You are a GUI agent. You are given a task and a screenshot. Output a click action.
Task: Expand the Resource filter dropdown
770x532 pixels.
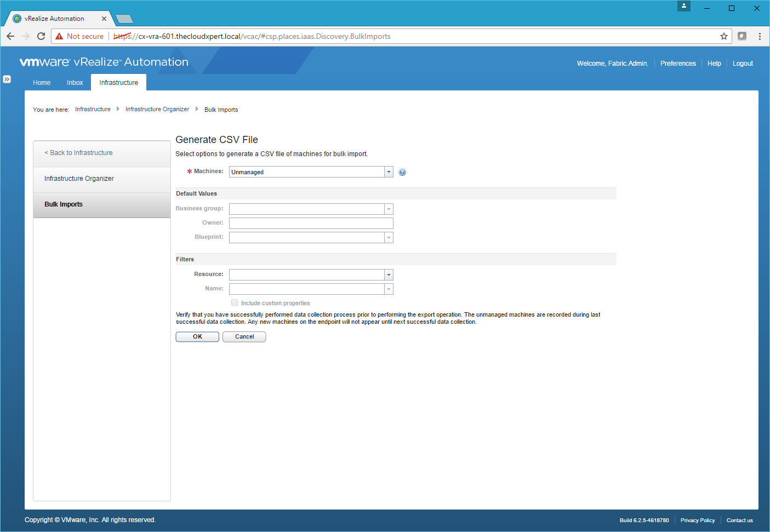389,275
